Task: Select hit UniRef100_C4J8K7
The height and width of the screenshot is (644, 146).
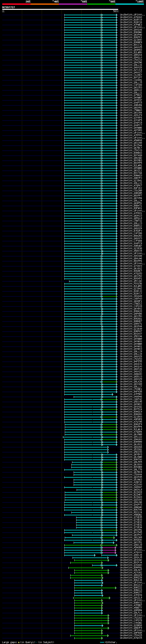Action: 131,75
